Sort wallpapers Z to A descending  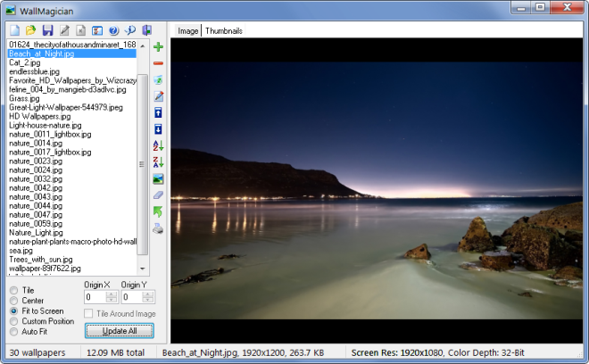pos(158,161)
